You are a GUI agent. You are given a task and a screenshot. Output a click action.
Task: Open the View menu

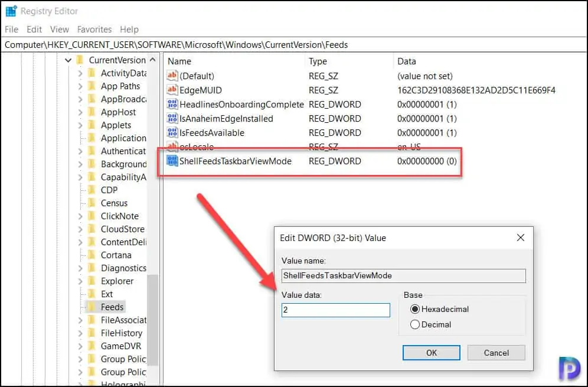59,30
